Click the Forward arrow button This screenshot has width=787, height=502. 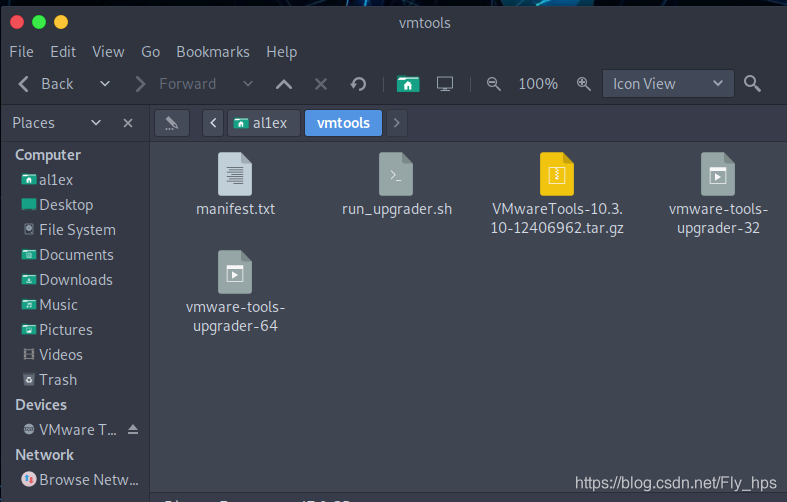(176, 84)
